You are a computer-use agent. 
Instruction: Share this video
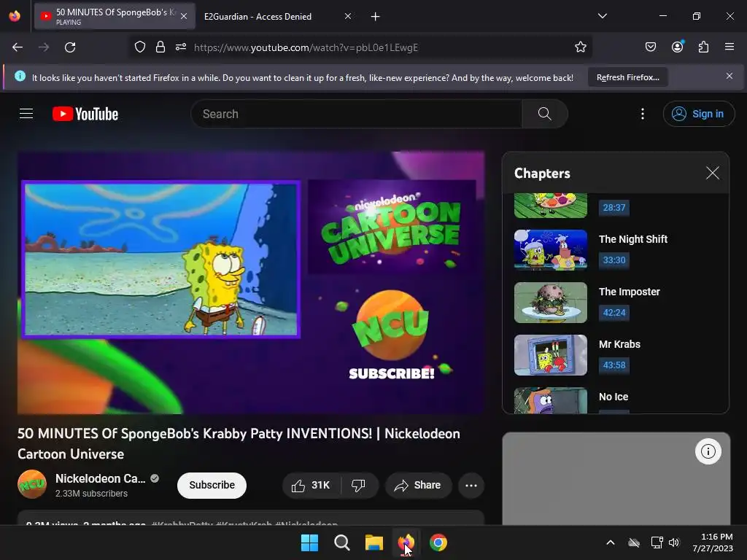point(418,485)
